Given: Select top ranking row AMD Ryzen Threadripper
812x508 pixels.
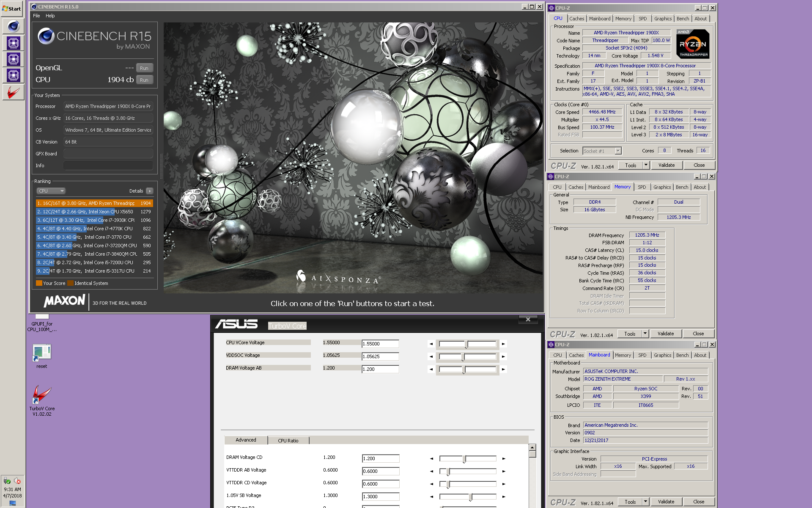Looking at the screenshot, I should (94, 203).
